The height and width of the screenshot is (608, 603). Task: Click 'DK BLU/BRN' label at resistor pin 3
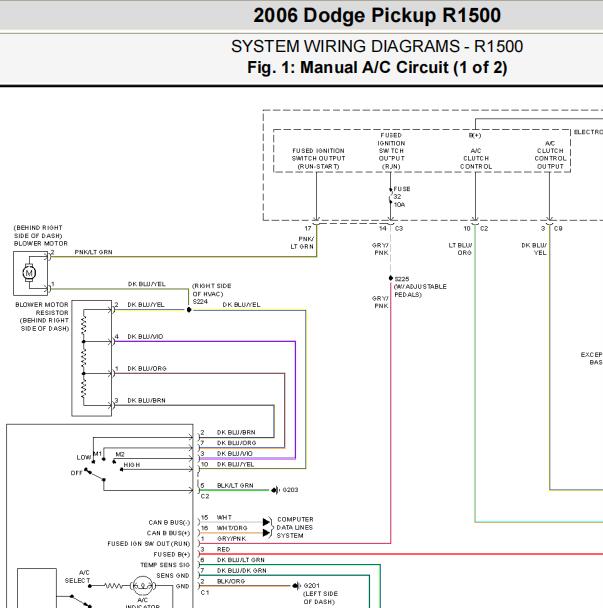click(147, 400)
